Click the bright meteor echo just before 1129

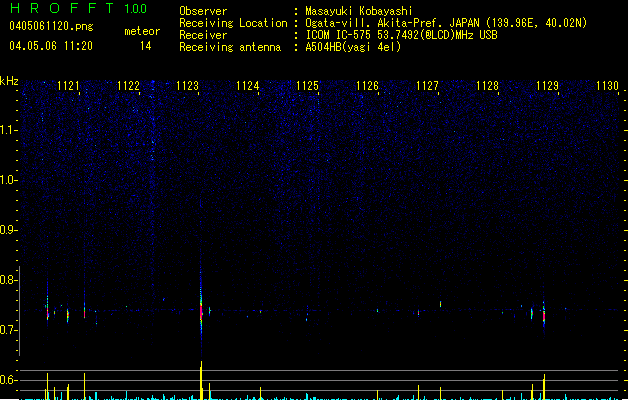(x=544, y=315)
